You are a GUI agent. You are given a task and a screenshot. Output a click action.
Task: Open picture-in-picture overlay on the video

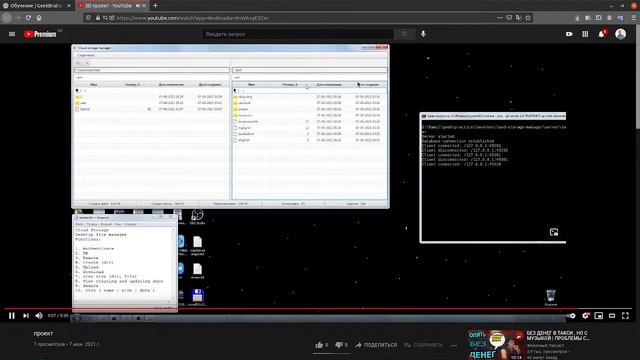(554, 232)
